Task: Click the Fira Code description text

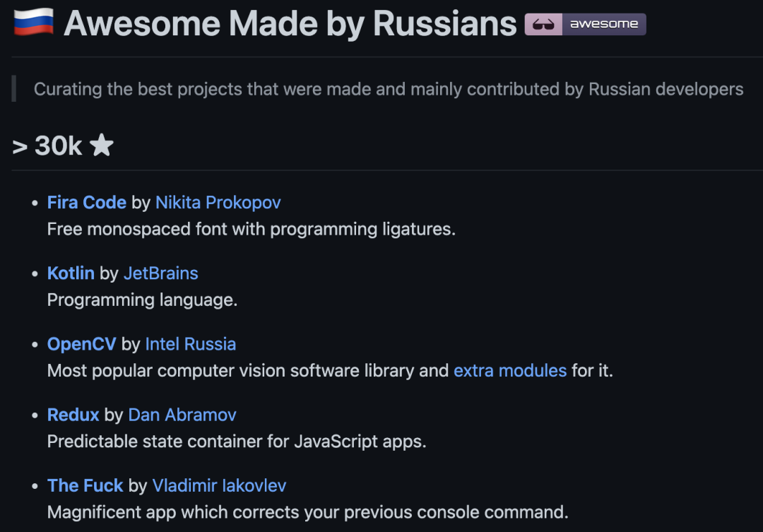Action: [251, 229]
